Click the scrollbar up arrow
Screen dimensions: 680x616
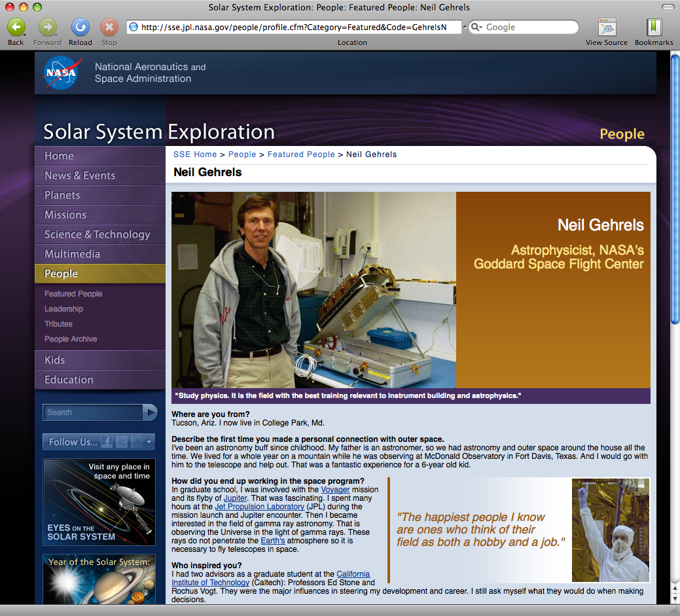click(x=675, y=589)
